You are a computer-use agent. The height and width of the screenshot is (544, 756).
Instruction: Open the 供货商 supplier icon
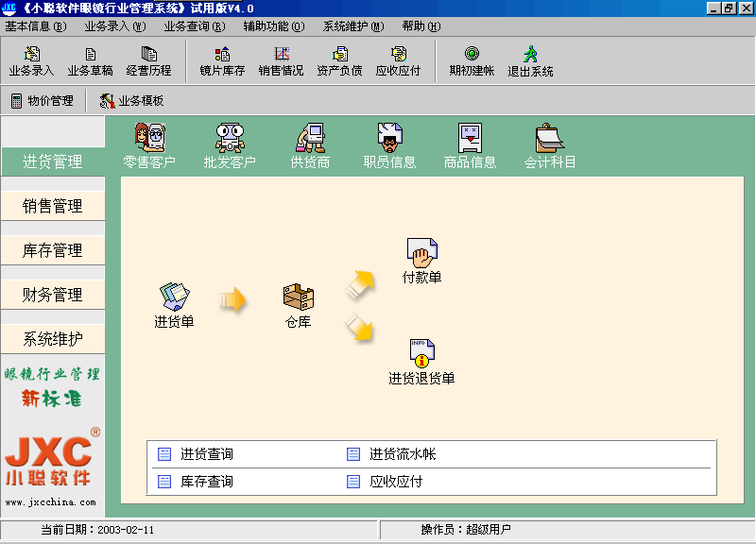[x=310, y=139]
